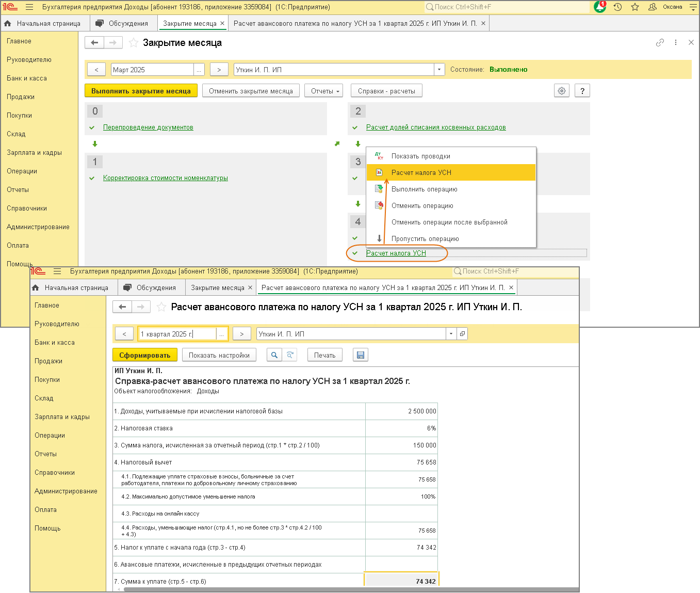700x593 pixels.
Task: Open period picker ellipsis beside Март 2025
Action: pyautogui.click(x=199, y=70)
